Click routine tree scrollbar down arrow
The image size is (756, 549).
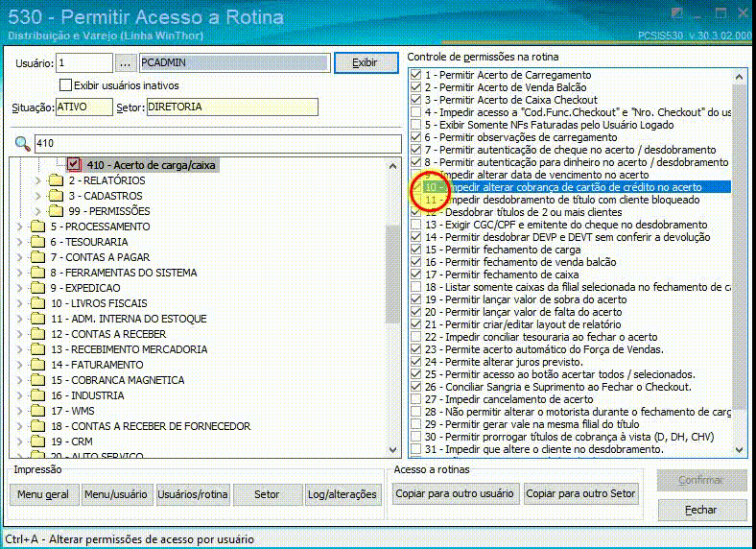click(x=393, y=450)
